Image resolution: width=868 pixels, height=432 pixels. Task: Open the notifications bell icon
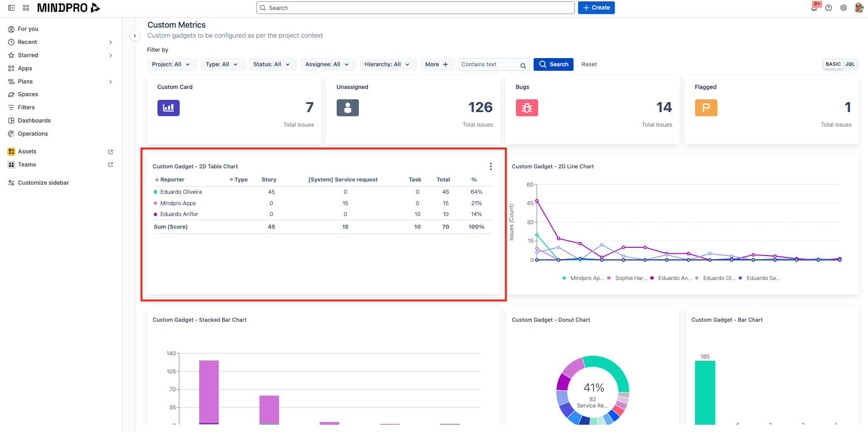coord(814,8)
